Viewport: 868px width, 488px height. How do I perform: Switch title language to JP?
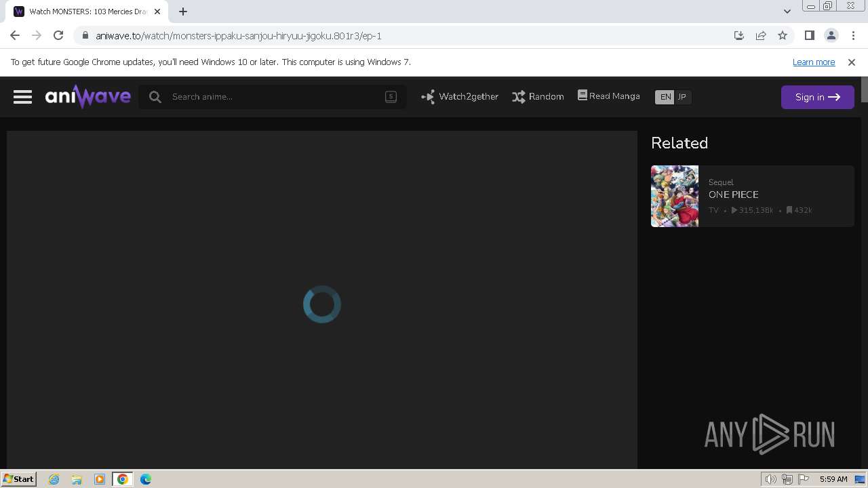point(682,97)
